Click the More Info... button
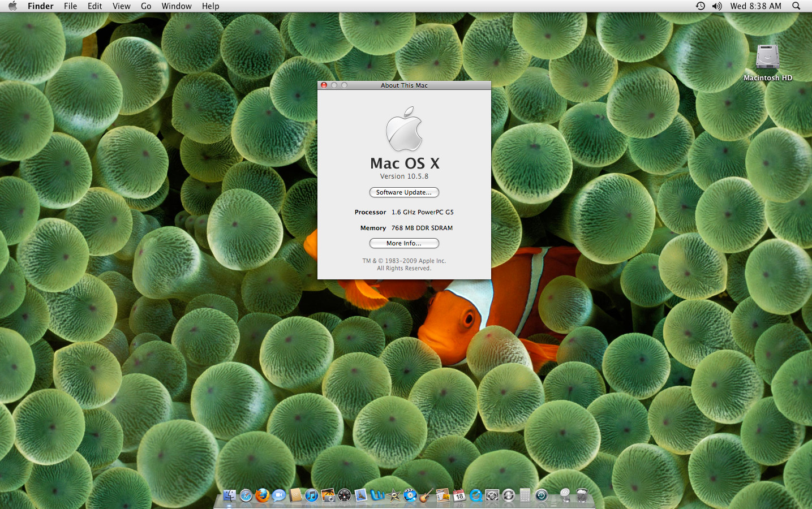 point(404,243)
